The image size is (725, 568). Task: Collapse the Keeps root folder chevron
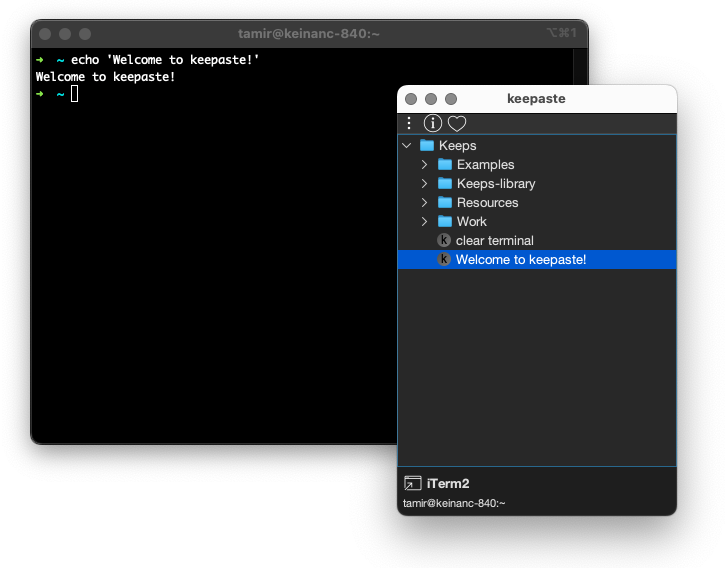coord(407,146)
